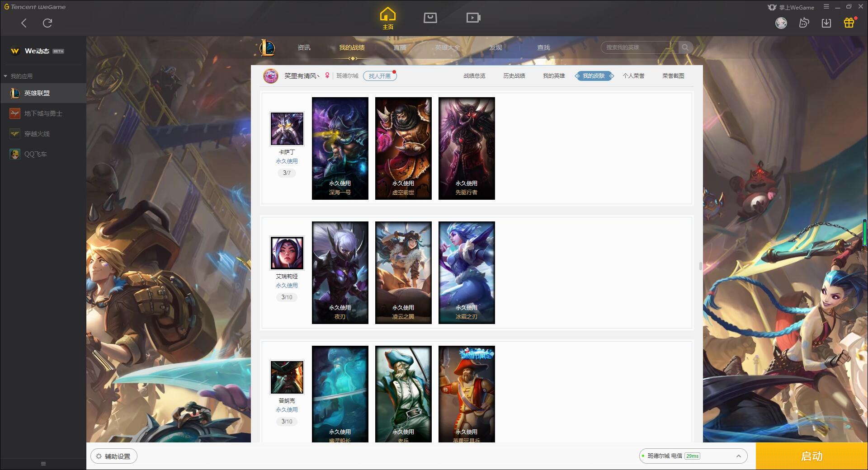This screenshot has width=868, height=470.
Task: Open the 冰雪节限定 toy soldier skin card
Action: tap(467, 394)
